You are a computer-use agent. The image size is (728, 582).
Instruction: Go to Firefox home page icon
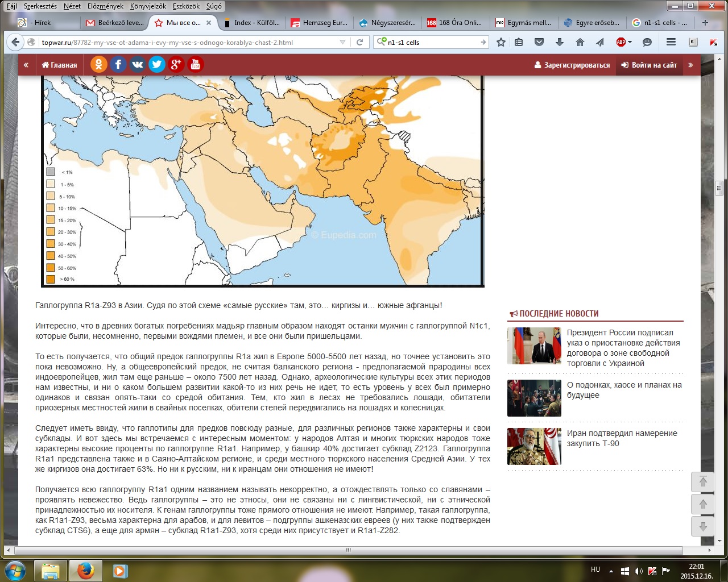tap(580, 42)
